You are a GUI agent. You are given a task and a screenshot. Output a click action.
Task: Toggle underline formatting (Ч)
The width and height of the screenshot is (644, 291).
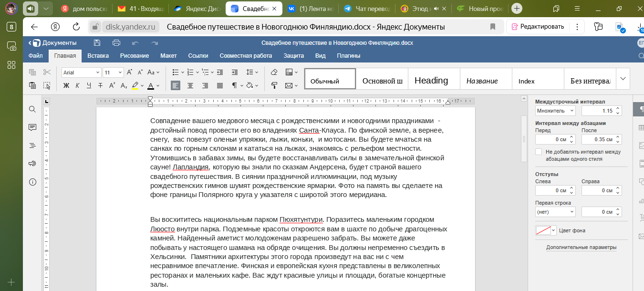coord(89,86)
